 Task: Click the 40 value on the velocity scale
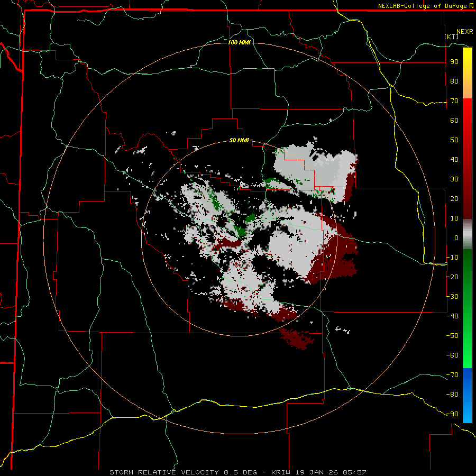(454, 160)
